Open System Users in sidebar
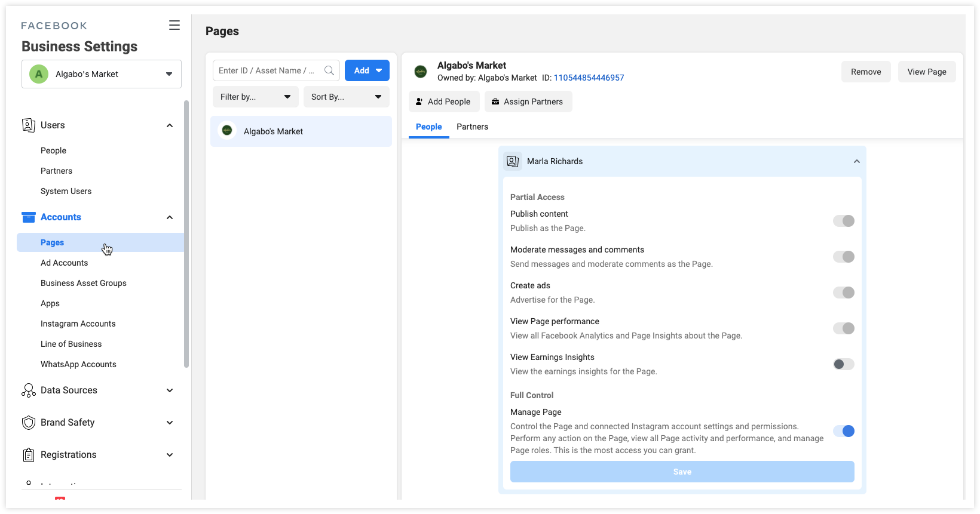The width and height of the screenshot is (980, 514). click(x=66, y=191)
